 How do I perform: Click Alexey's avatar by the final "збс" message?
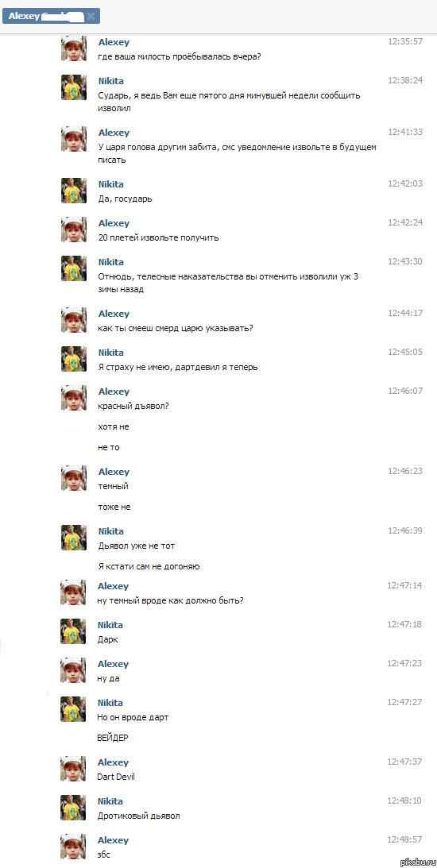point(73,847)
